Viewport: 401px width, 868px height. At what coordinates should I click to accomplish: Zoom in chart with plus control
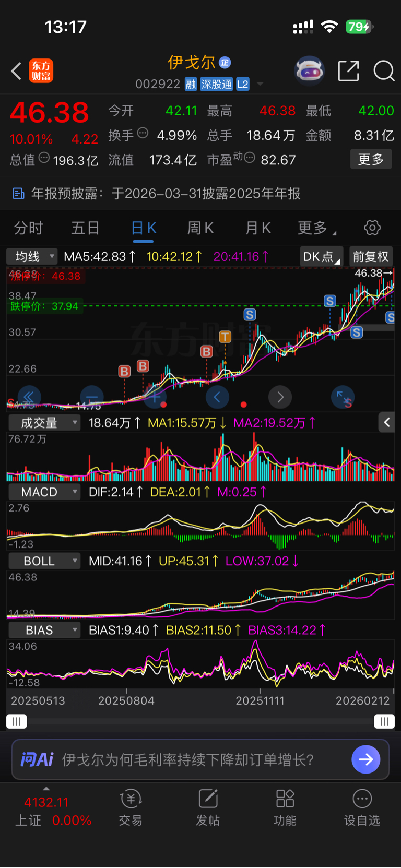pos(155,398)
